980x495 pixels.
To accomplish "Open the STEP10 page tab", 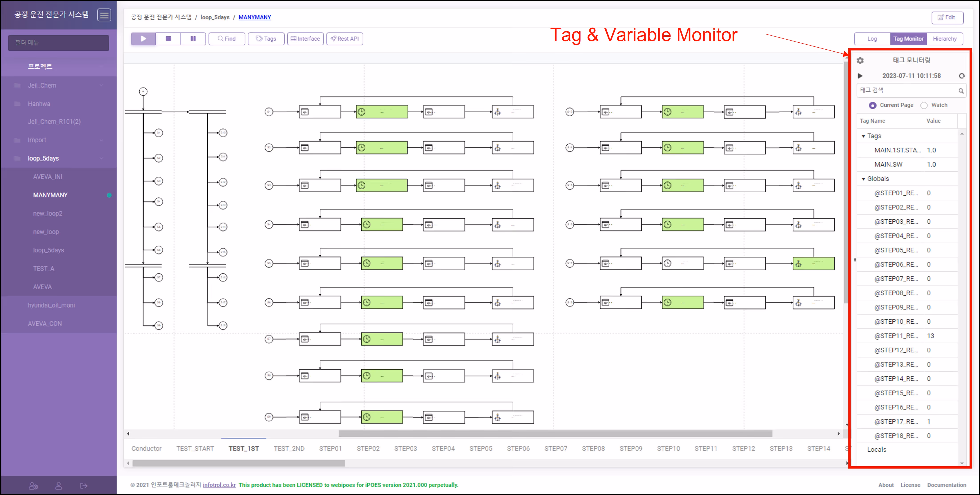I will coord(669,449).
